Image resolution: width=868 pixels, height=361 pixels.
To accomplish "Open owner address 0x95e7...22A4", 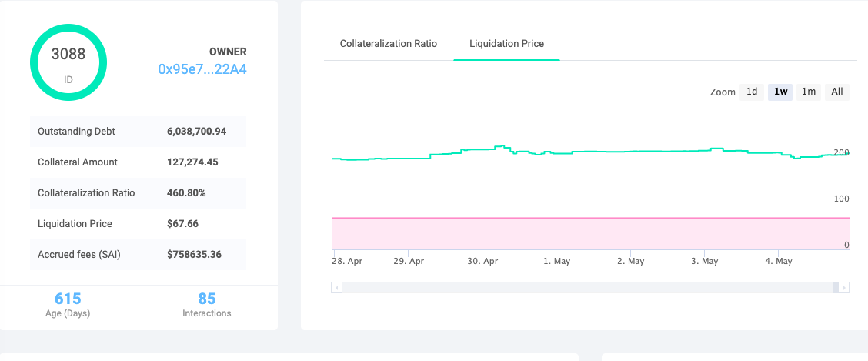I will point(202,69).
